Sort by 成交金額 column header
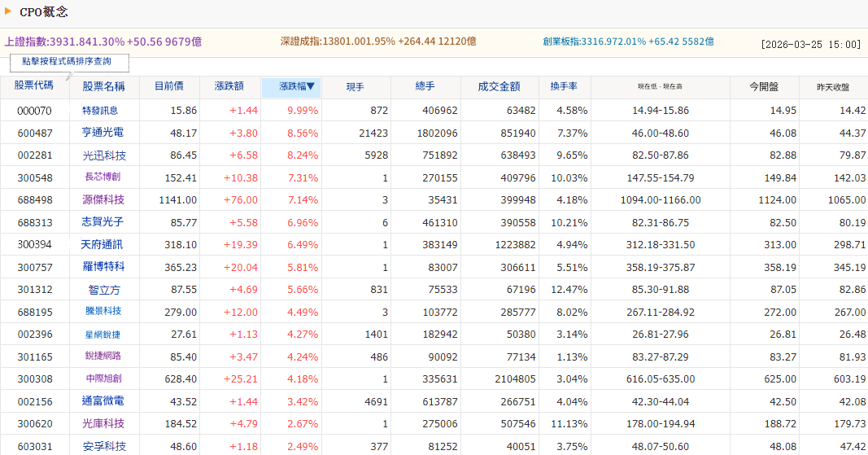The height and width of the screenshot is (455, 868). (x=499, y=86)
